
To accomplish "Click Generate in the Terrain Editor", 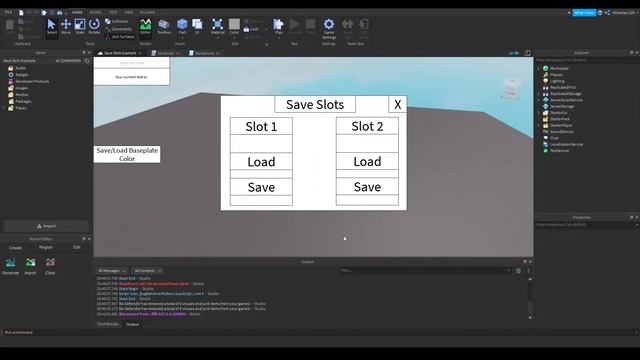I will pos(11,266).
